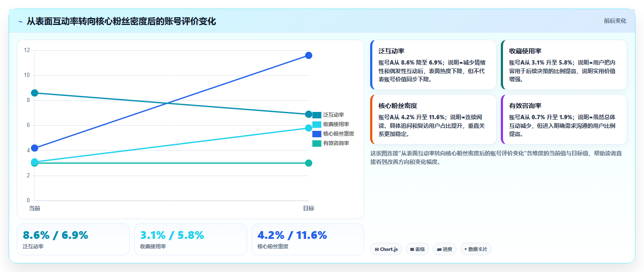Click 核心粉丝密度 data point at 目标

point(308,56)
